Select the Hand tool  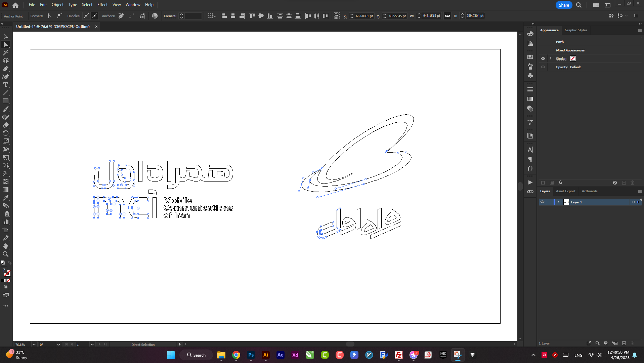click(x=6, y=246)
